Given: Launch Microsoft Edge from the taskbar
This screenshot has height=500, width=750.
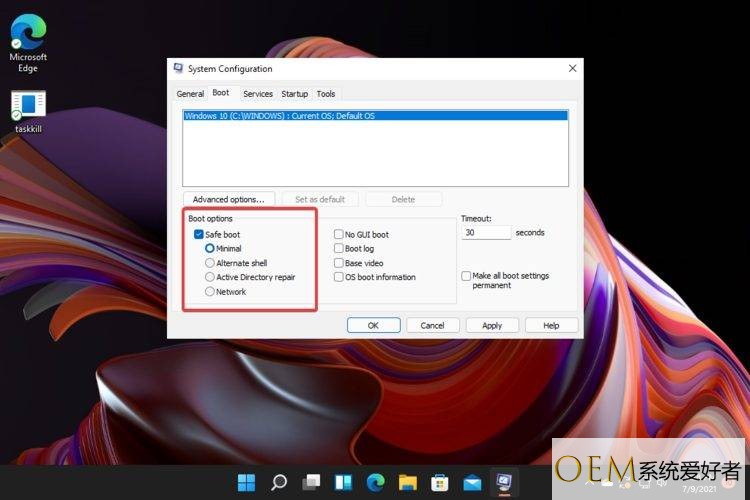Looking at the screenshot, I should pyautogui.click(x=375, y=482).
